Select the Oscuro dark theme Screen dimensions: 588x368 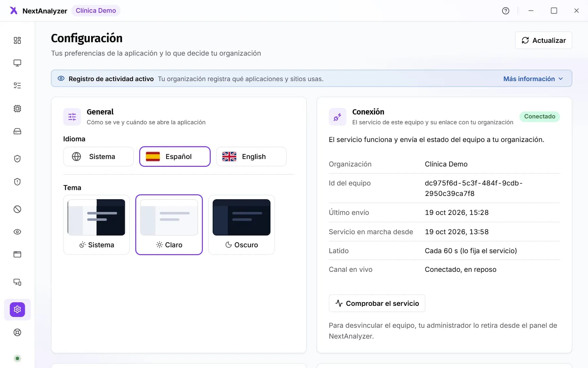tap(241, 225)
